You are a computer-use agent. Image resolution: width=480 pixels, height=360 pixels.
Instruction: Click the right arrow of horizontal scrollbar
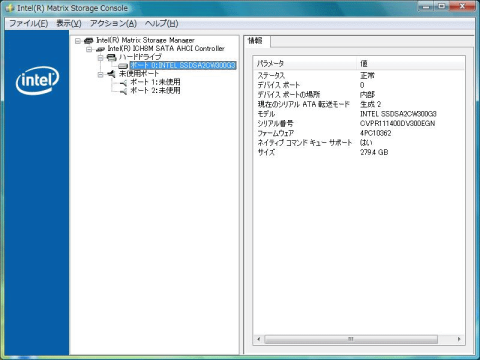click(459, 339)
